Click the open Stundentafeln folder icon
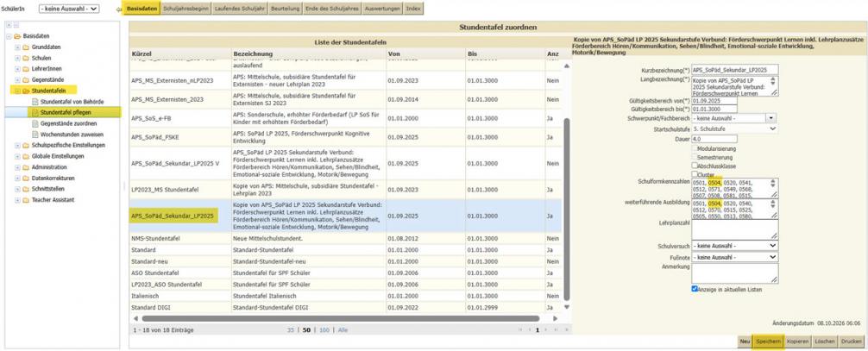 (26, 91)
